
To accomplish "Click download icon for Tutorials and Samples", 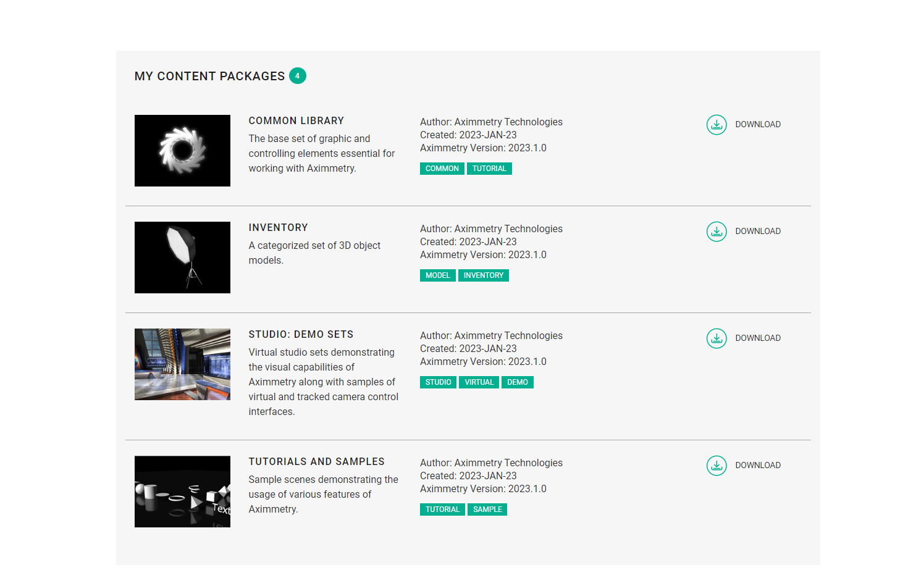I will coord(716,466).
